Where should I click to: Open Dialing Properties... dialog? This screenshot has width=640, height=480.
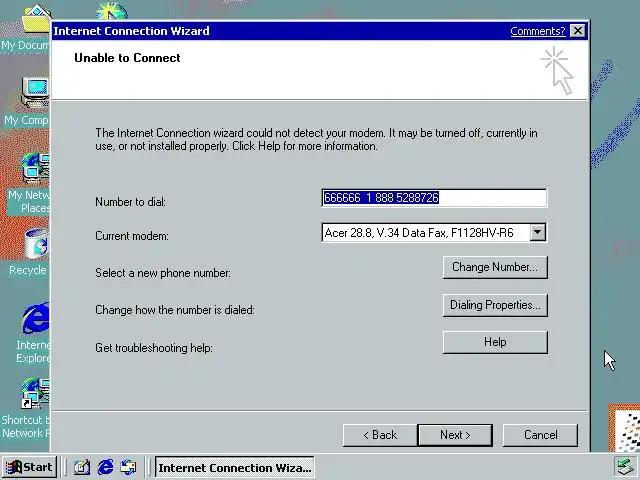tap(495, 305)
